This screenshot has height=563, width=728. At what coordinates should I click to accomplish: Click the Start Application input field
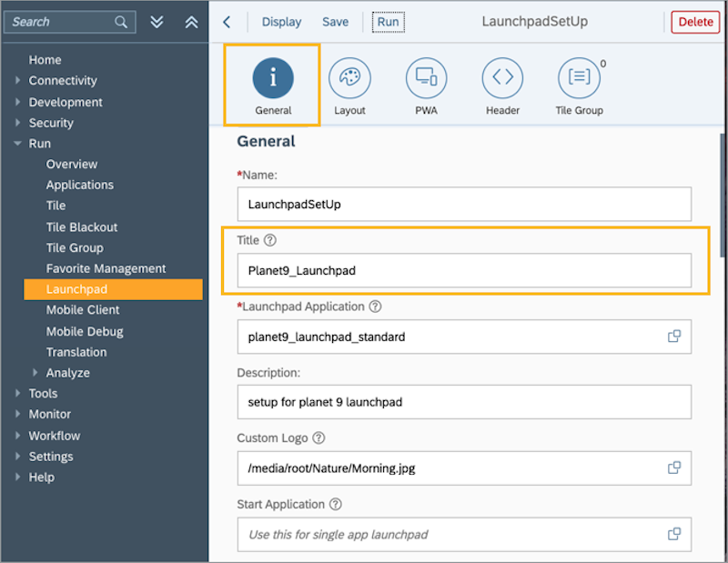(455, 535)
